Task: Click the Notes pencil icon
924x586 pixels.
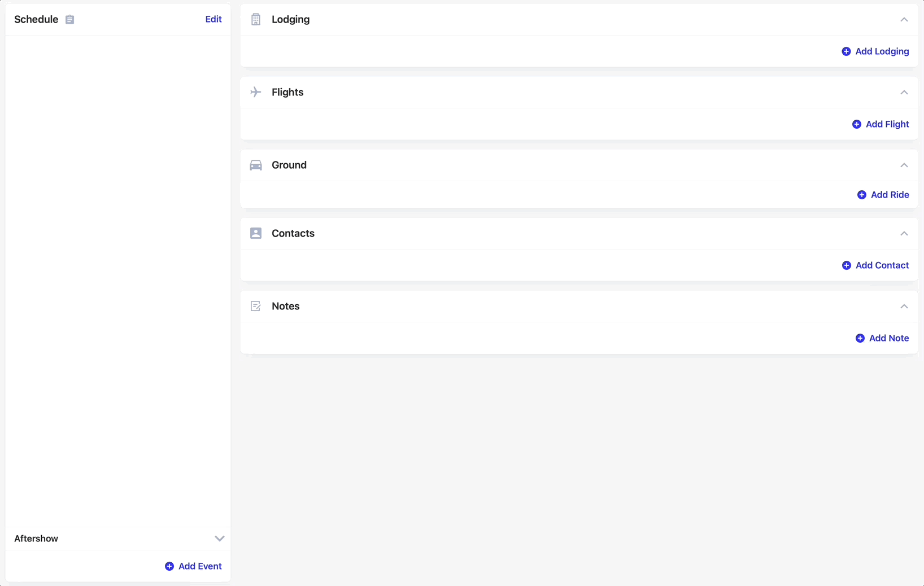Action: [256, 305]
